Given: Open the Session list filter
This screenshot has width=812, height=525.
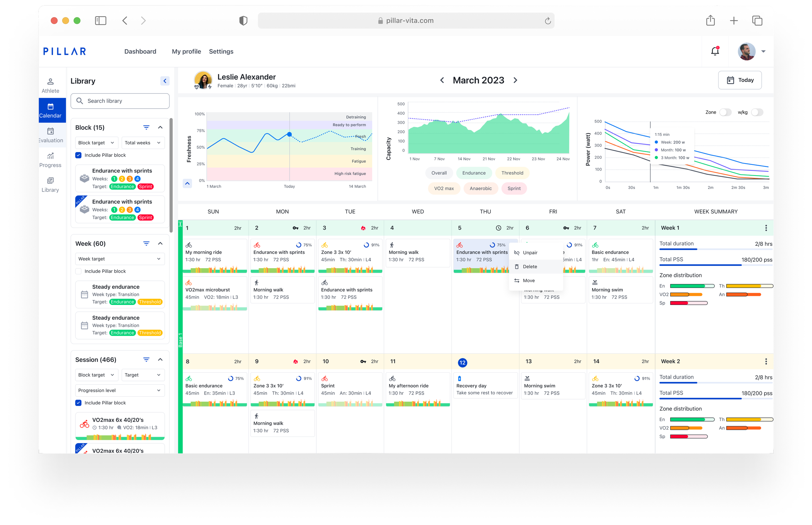Looking at the screenshot, I should [x=146, y=360].
